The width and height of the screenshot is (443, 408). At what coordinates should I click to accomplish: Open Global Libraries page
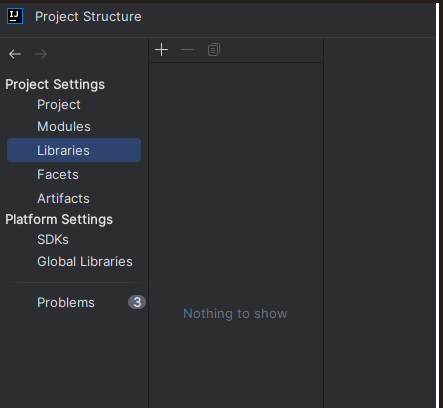click(x=85, y=262)
